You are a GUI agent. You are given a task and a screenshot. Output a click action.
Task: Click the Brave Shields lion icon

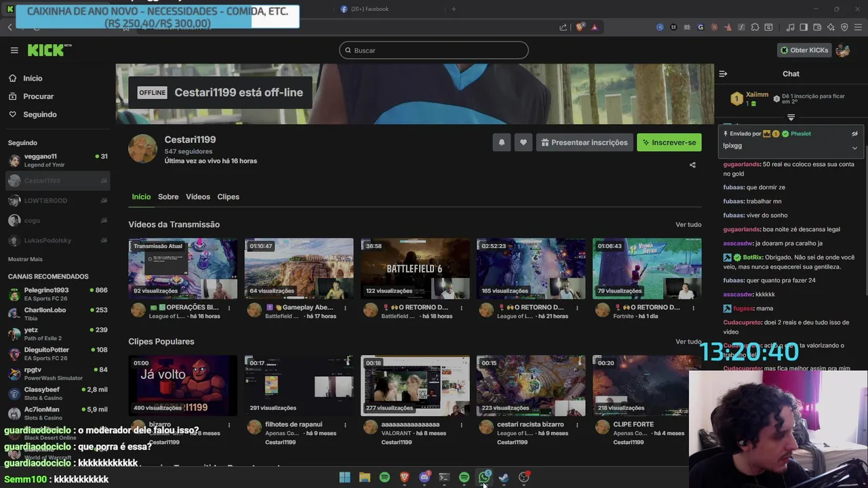point(580,27)
